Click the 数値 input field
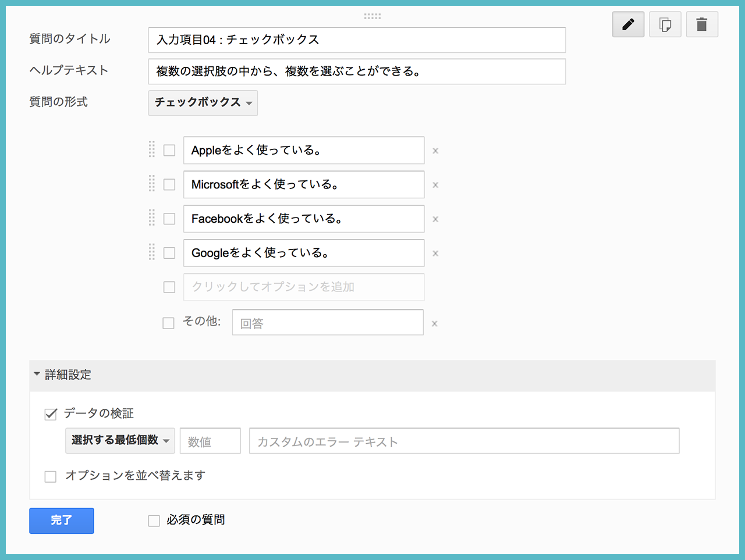The image size is (745, 560). [x=211, y=441]
